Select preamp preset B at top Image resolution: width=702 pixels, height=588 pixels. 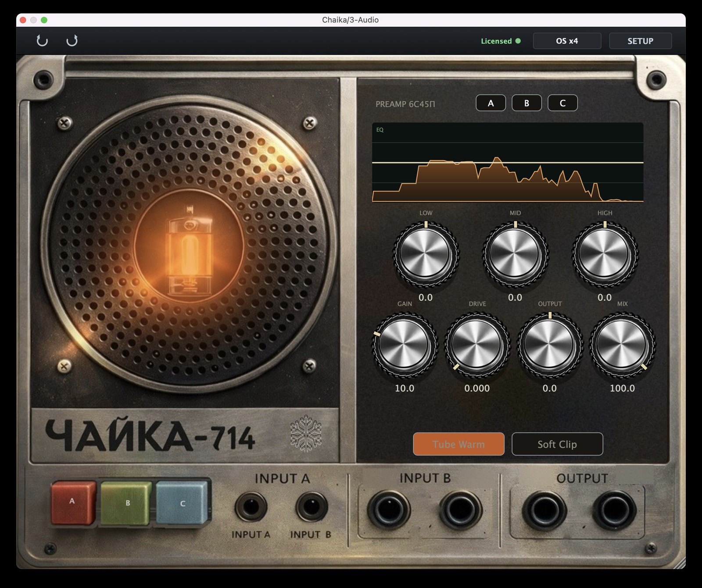click(526, 103)
